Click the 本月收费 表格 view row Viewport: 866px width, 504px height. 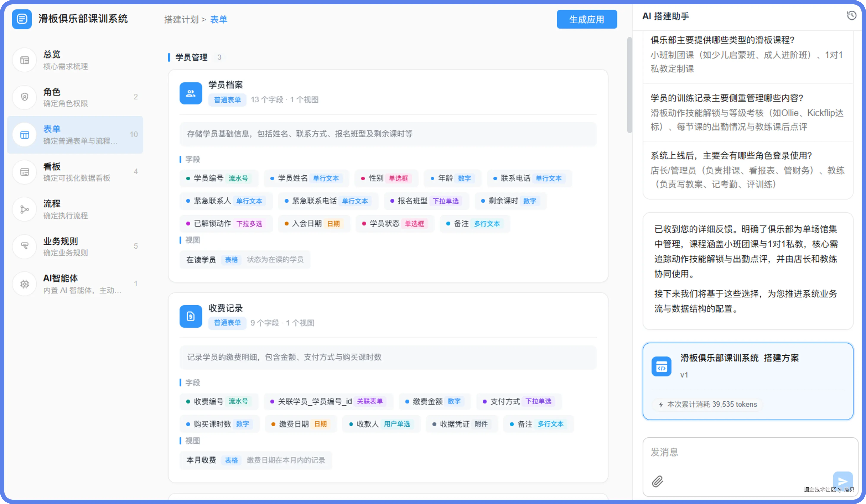pos(256,460)
